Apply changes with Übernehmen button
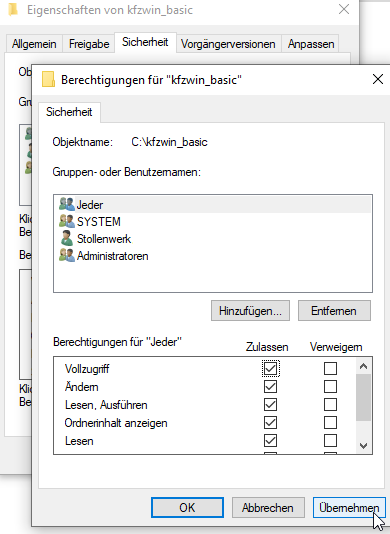The width and height of the screenshot is (390, 534). [x=349, y=507]
